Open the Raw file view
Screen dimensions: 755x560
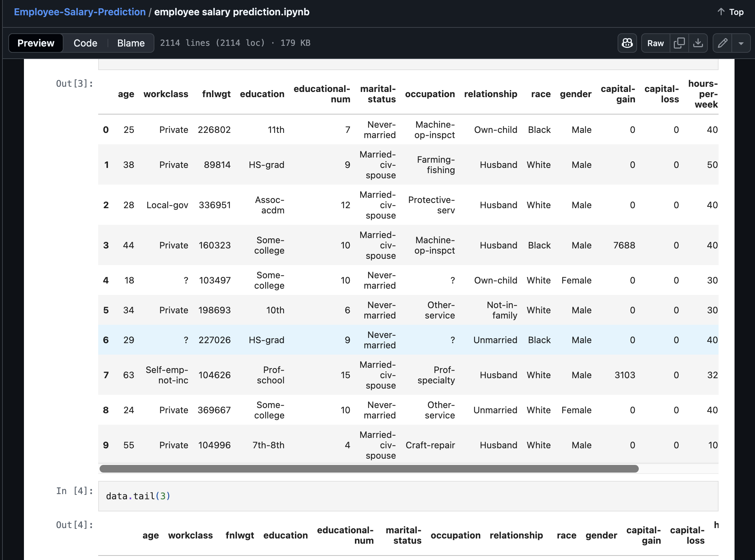pyautogui.click(x=655, y=43)
